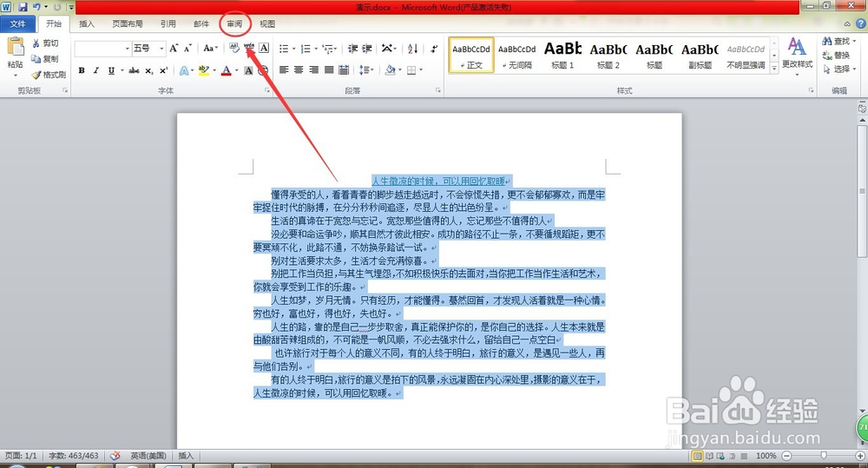Click Replace (替换) in editing group
This screenshot has height=468, width=868.
point(837,56)
